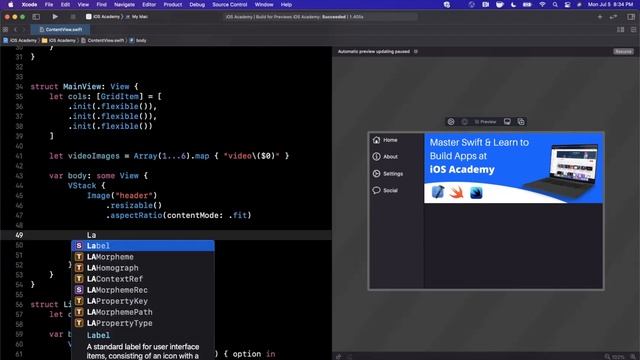Open the Apple menu
Viewport: 640px width, 360px height.
pos(11,4)
